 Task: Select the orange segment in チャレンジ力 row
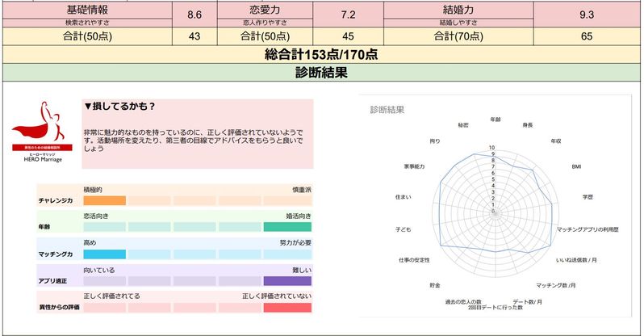coord(104,200)
